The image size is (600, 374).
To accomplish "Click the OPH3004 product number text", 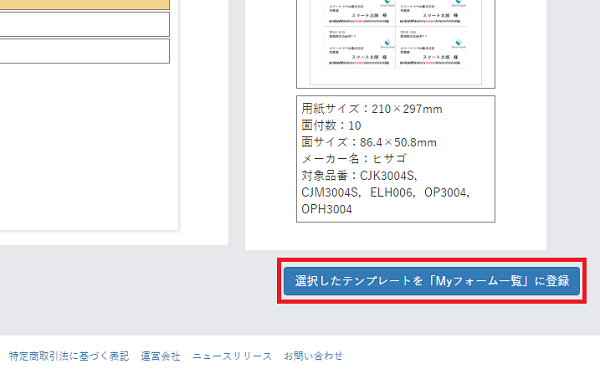I will (326, 209).
